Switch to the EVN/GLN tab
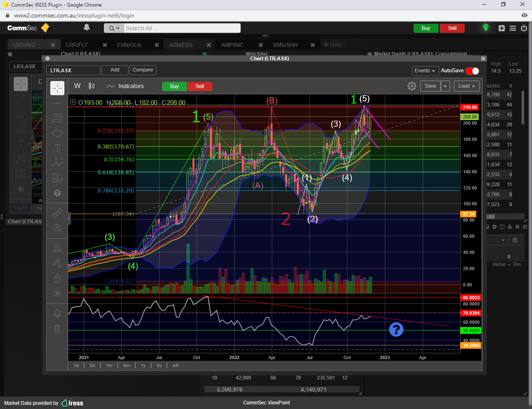 (x=129, y=45)
